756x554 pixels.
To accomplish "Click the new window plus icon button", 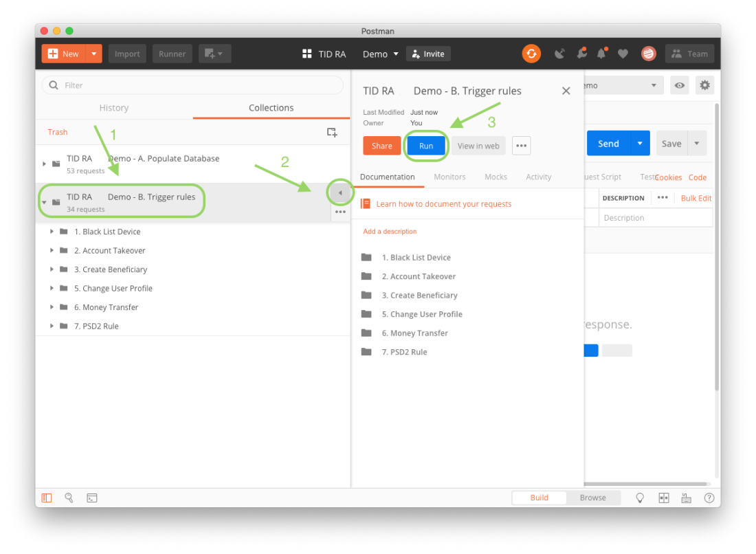I will tap(214, 54).
